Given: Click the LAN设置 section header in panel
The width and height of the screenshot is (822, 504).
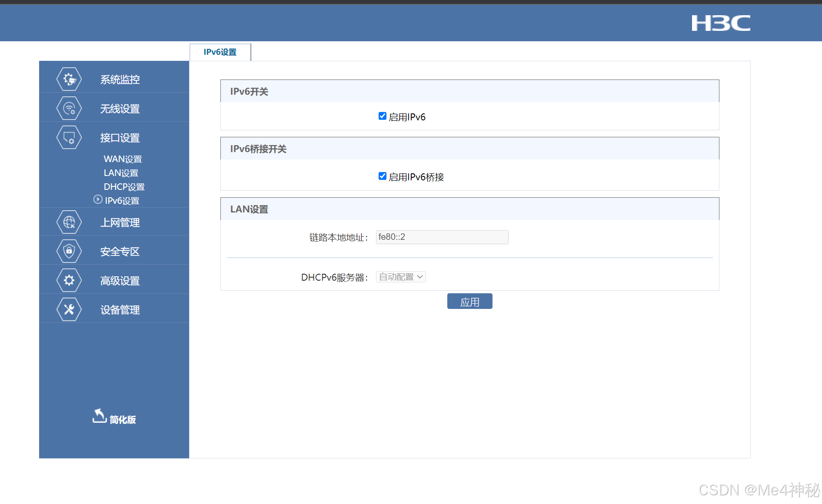Looking at the screenshot, I should tap(469, 209).
